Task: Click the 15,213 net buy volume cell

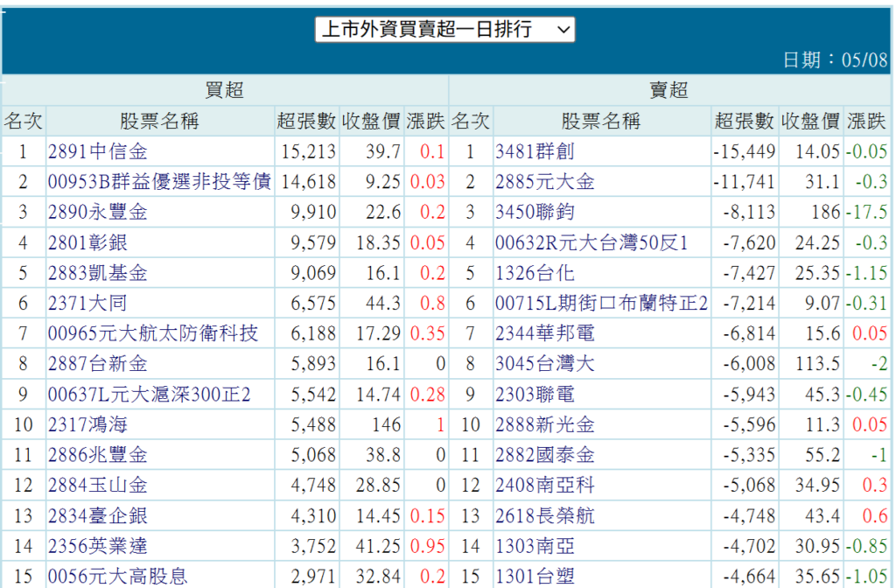Action: tap(309, 151)
